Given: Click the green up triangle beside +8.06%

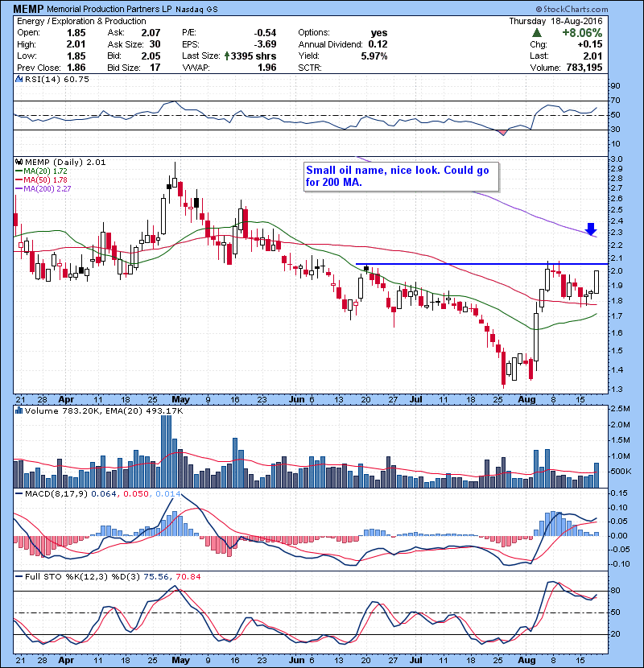Looking at the screenshot, I should click(537, 32).
